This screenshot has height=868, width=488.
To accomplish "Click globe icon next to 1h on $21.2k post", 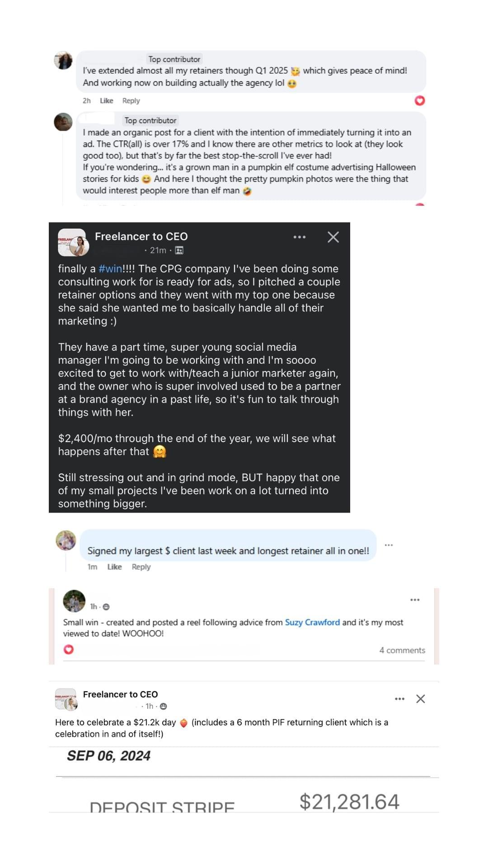I will (x=164, y=706).
